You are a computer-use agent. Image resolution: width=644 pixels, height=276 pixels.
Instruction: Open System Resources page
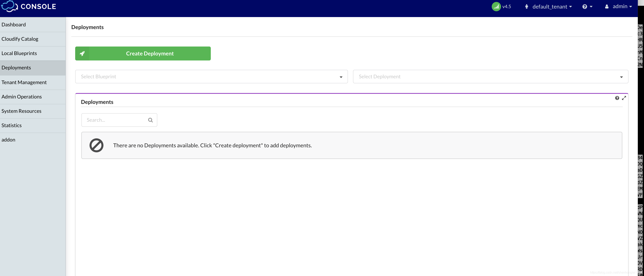(x=33, y=111)
